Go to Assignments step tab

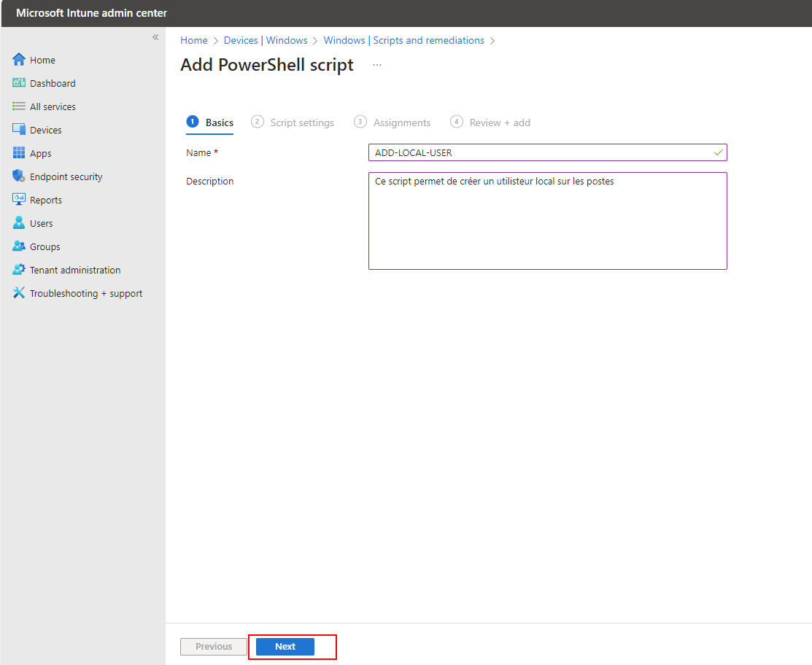pyautogui.click(x=392, y=122)
